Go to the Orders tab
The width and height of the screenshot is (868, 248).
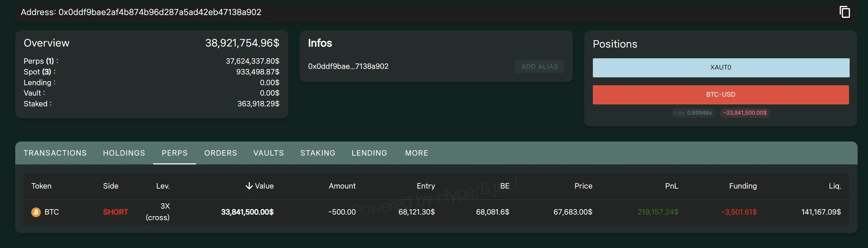pos(221,153)
